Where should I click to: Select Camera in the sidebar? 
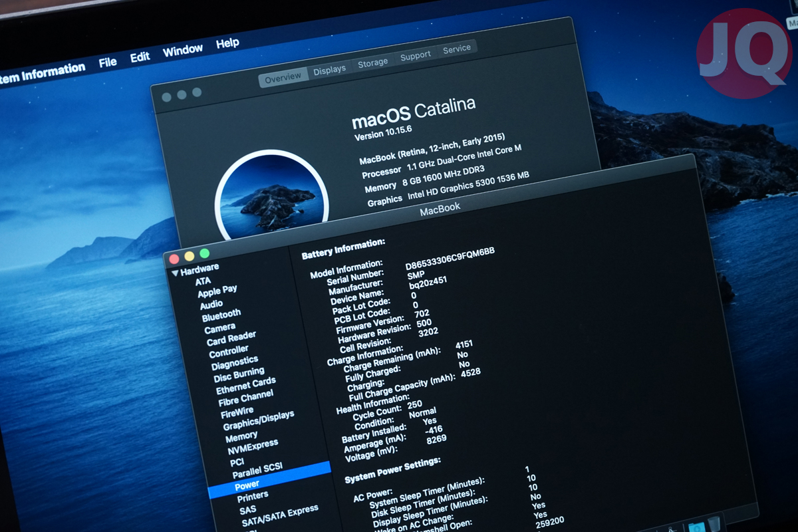(x=219, y=329)
